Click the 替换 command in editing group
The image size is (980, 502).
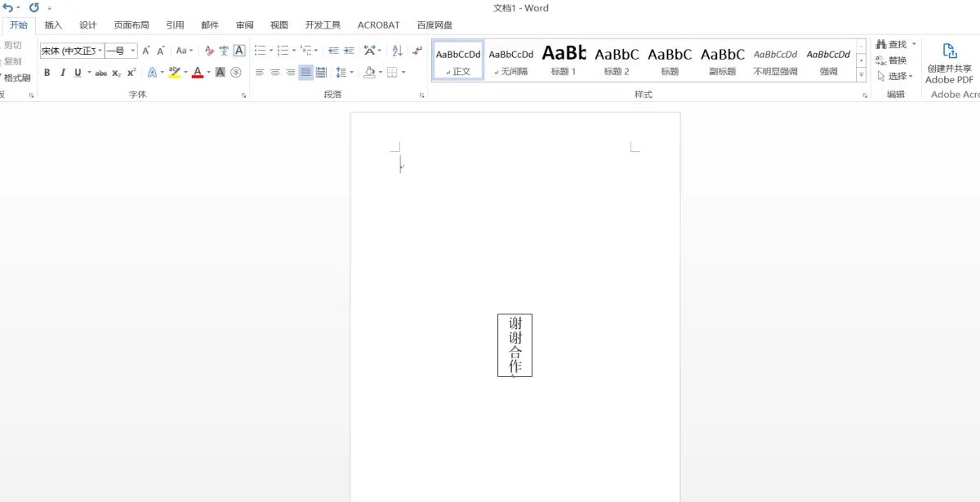[x=898, y=60]
